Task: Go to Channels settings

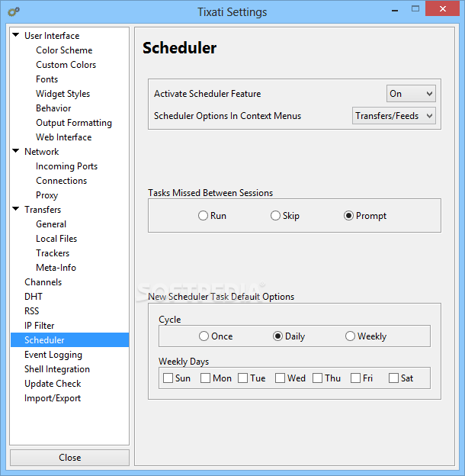Action: point(43,282)
